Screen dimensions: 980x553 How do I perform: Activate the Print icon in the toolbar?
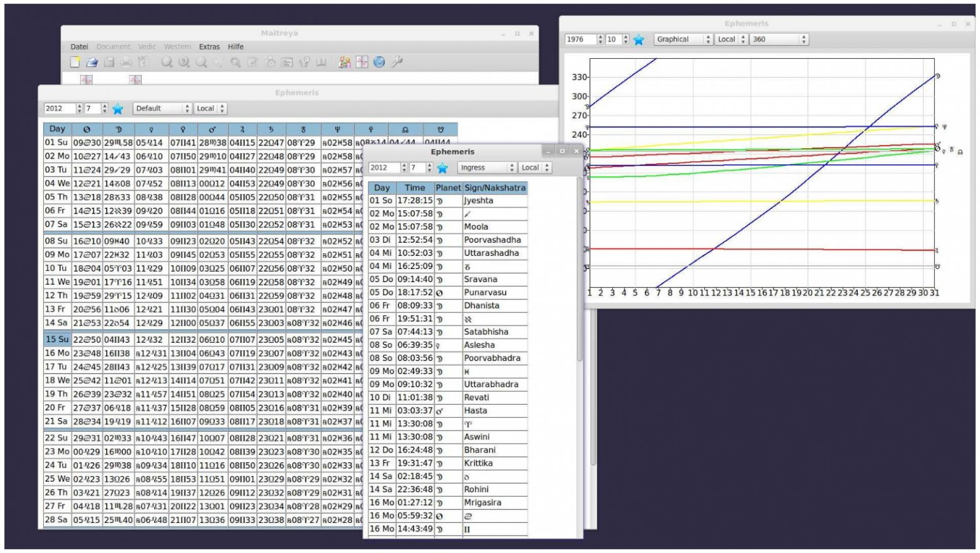[125, 63]
